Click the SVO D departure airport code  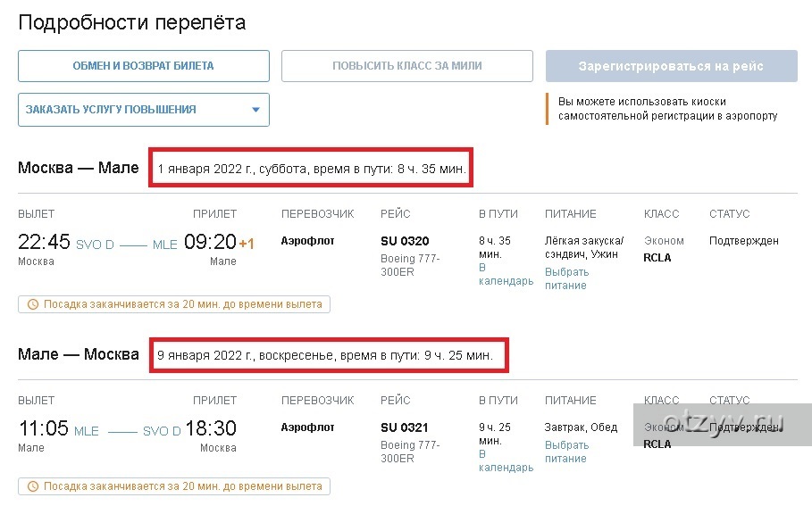click(x=95, y=245)
